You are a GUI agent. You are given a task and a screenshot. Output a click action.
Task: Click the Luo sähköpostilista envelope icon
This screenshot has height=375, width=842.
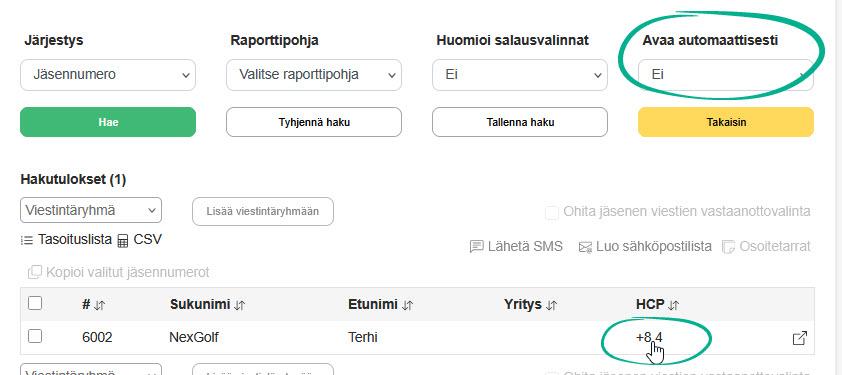click(x=585, y=247)
